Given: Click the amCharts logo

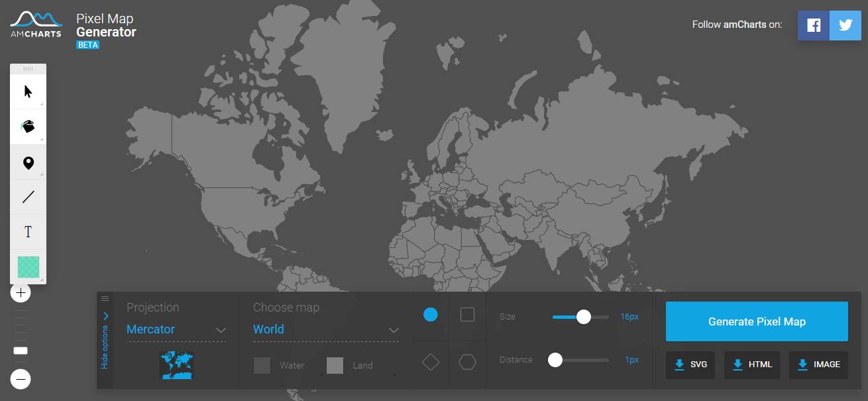Looking at the screenshot, I should 36,25.
